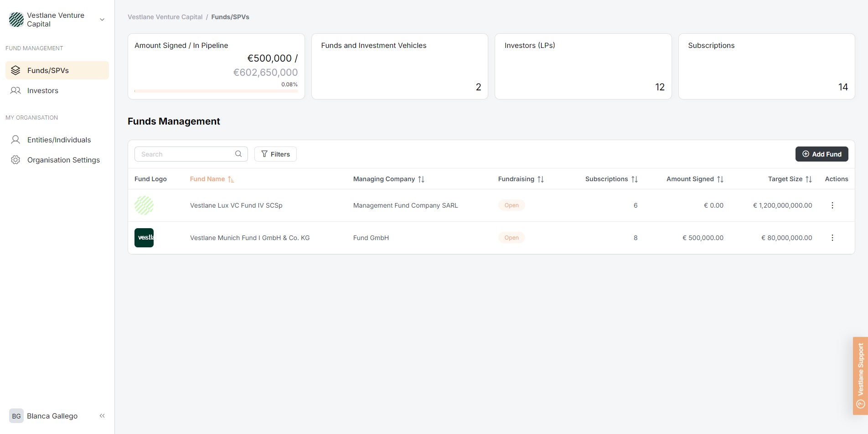This screenshot has height=434, width=868.
Task: Click the € 0.00 amount signed value
Action: [714, 205]
